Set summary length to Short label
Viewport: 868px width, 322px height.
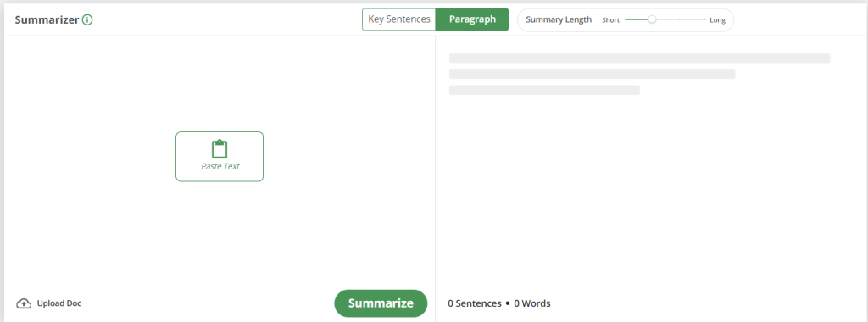pyautogui.click(x=610, y=20)
